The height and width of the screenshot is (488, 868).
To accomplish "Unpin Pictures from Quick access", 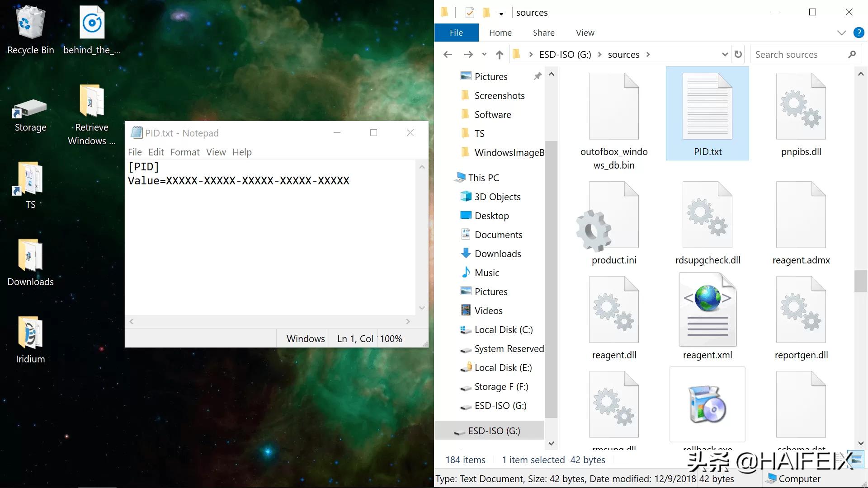I will [x=538, y=76].
